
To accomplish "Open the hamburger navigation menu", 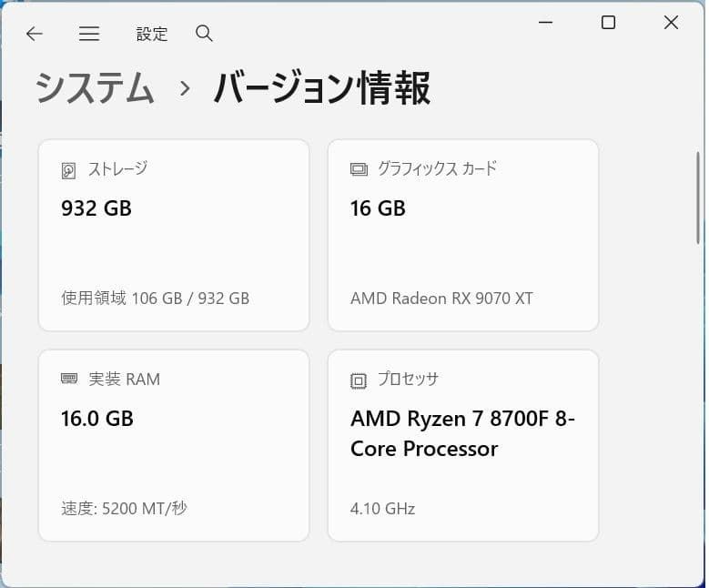I will coord(89,34).
